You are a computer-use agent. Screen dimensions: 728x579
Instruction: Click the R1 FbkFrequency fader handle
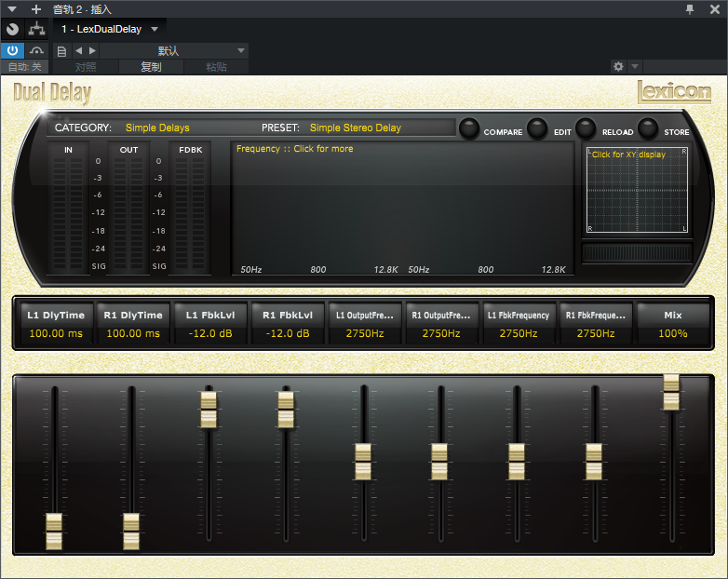[594, 462]
